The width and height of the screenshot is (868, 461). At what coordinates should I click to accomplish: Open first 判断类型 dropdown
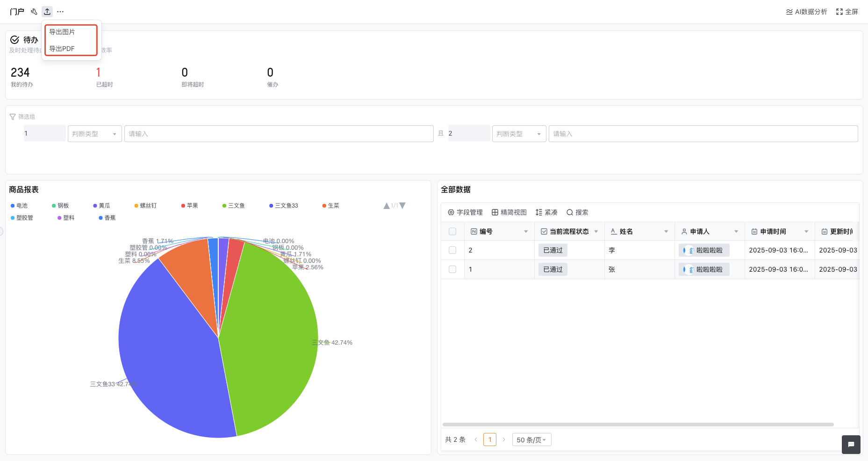click(x=95, y=134)
